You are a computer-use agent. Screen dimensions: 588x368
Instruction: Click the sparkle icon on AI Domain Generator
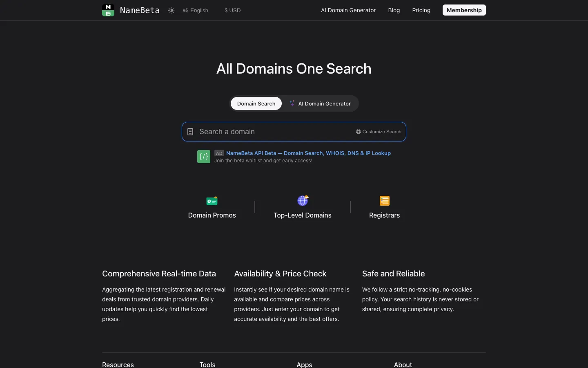point(292,103)
